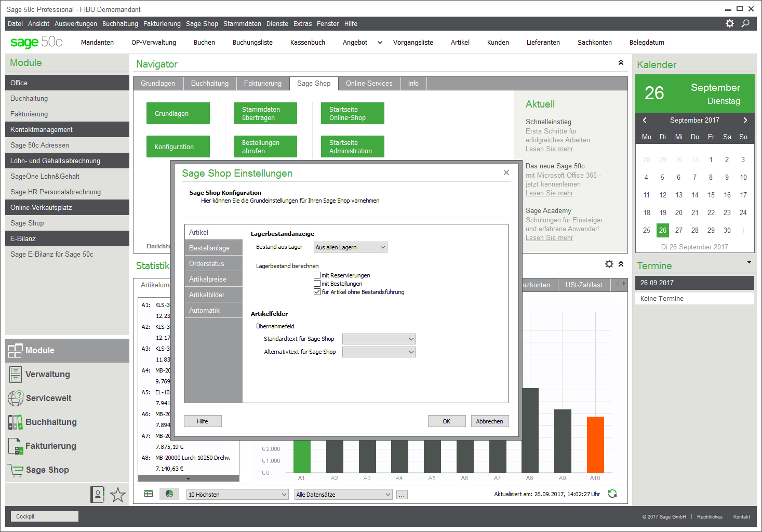Collapse the Statistik panel chevron

tap(621, 264)
